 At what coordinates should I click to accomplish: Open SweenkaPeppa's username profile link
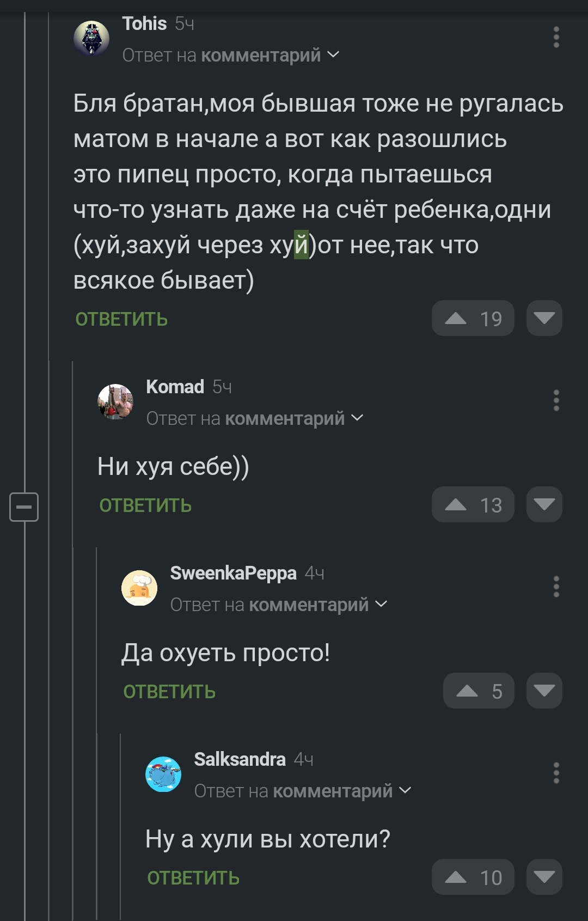[233, 573]
